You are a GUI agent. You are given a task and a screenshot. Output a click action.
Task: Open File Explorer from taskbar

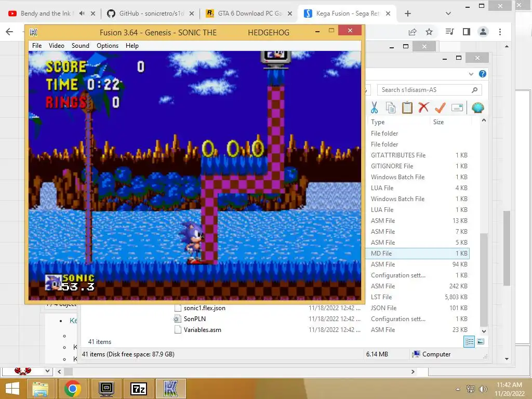click(41, 389)
